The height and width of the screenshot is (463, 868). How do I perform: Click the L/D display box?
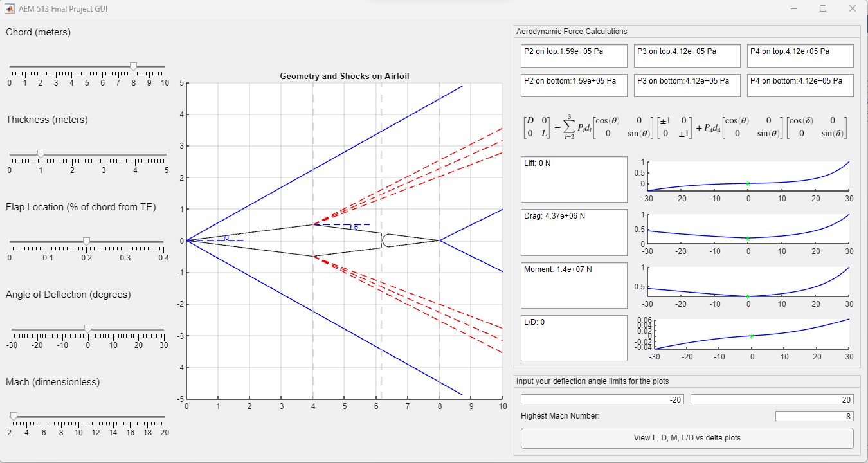(574, 338)
